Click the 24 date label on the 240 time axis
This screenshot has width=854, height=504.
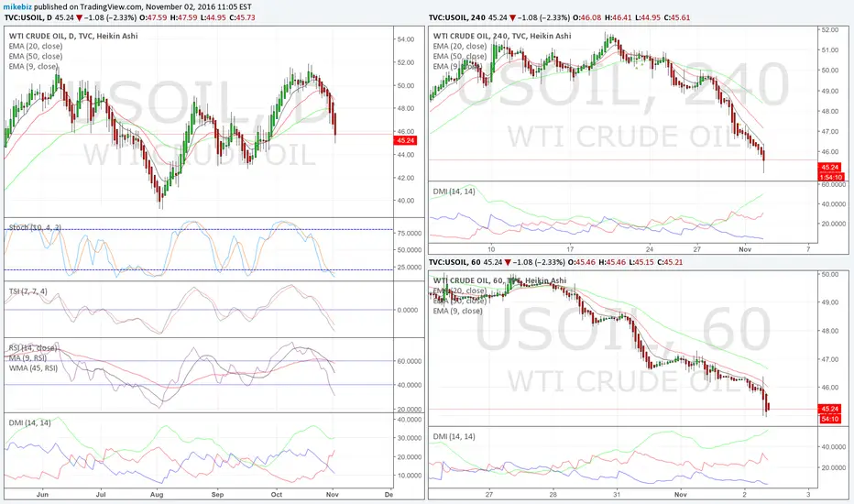(650, 249)
